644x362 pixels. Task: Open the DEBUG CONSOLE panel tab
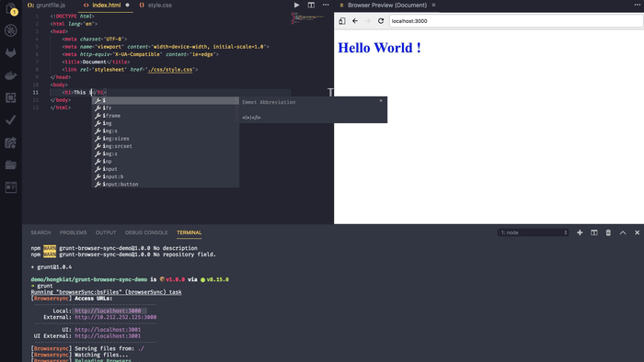coord(146,232)
